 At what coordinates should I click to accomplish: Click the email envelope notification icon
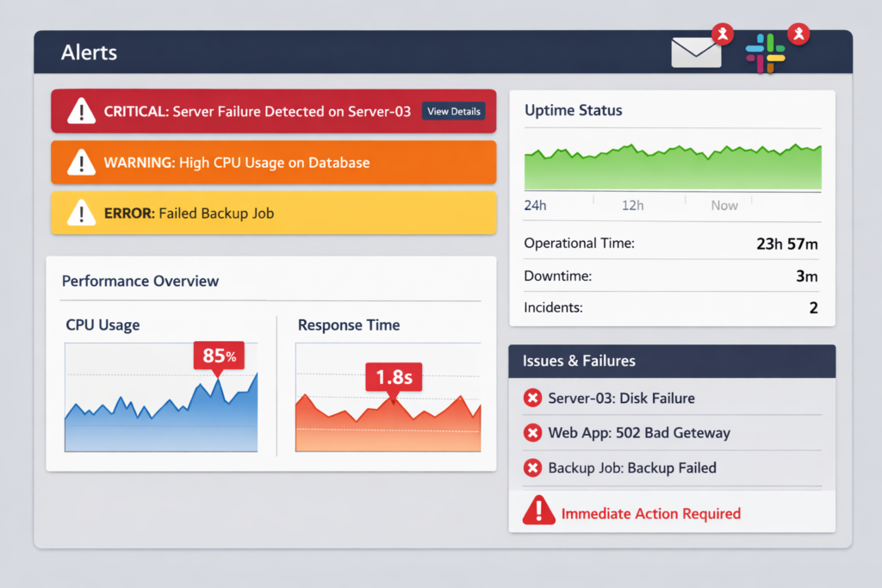696,53
